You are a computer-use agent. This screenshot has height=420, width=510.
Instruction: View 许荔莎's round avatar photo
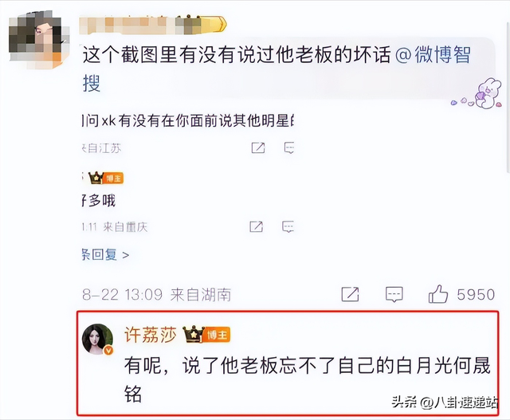tap(97, 339)
